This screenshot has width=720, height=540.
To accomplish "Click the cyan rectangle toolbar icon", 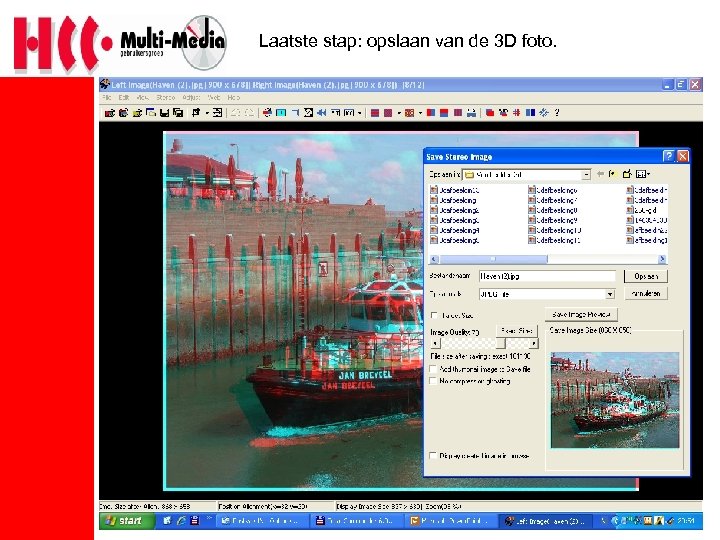I will pyautogui.click(x=281, y=112).
